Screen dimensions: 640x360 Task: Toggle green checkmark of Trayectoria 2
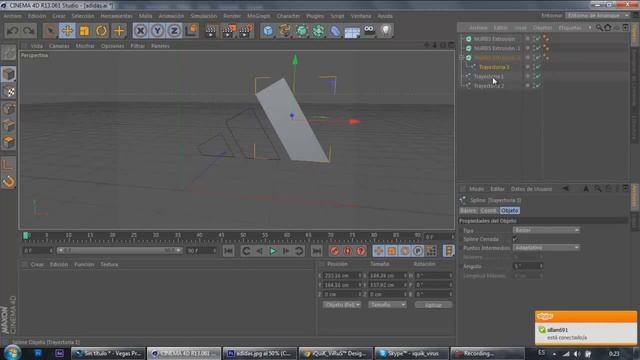coord(538,86)
